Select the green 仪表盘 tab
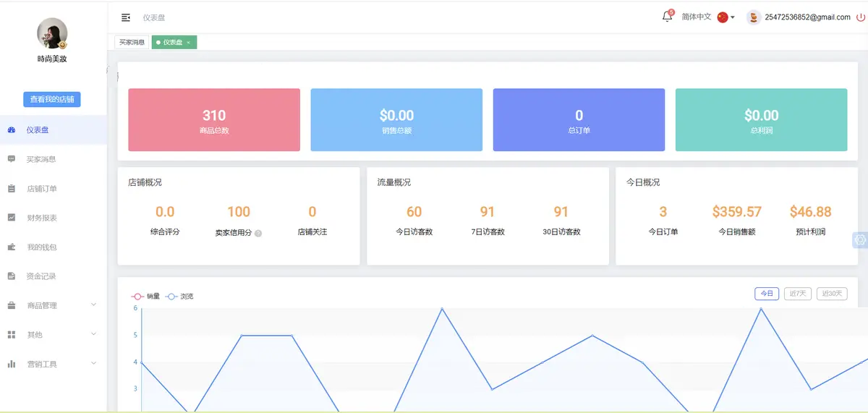This screenshot has height=413, width=868. 174,43
